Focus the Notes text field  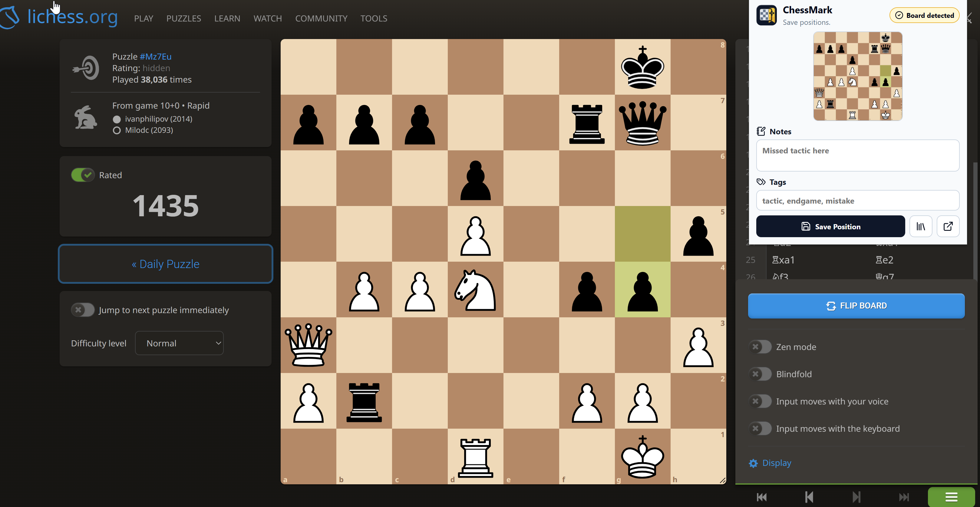pos(857,155)
